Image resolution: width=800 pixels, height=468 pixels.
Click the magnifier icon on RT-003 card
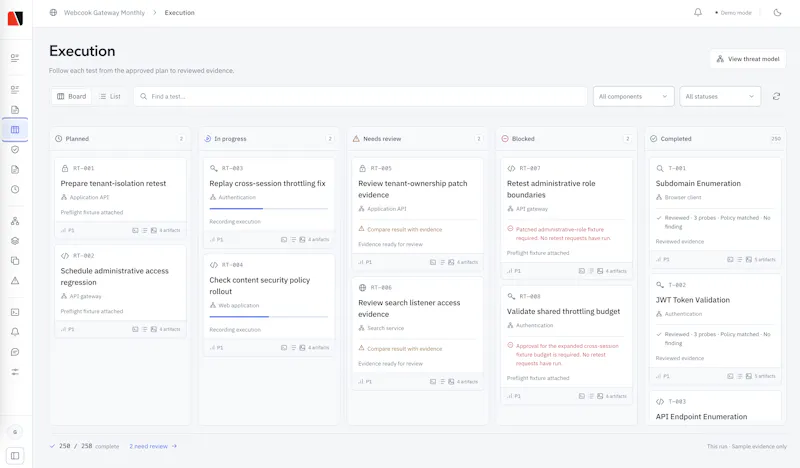click(213, 168)
